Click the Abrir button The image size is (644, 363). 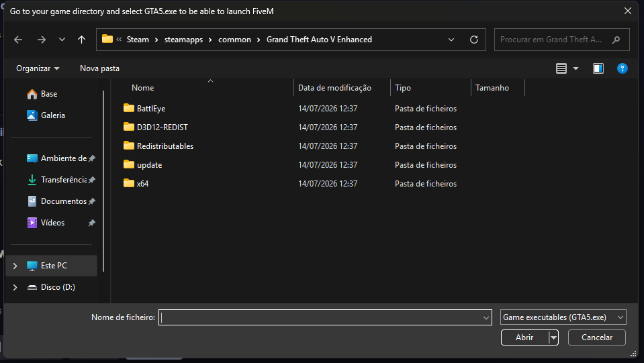tap(524, 337)
